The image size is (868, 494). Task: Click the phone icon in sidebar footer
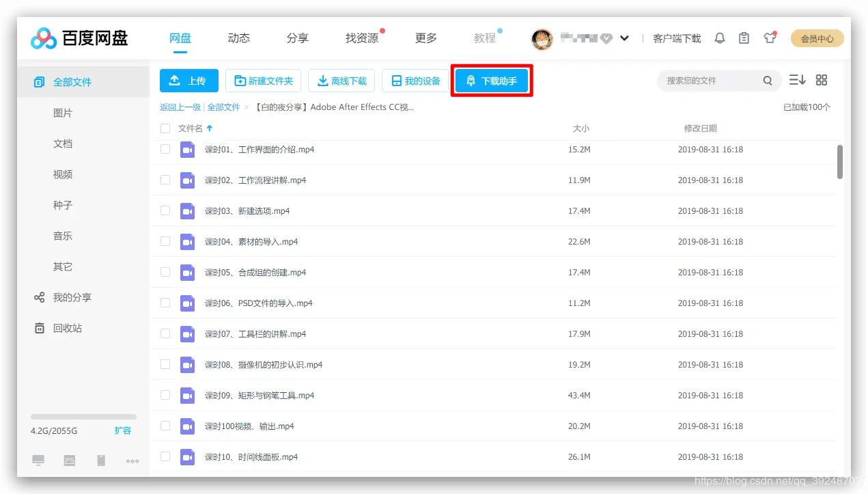click(x=101, y=461)
